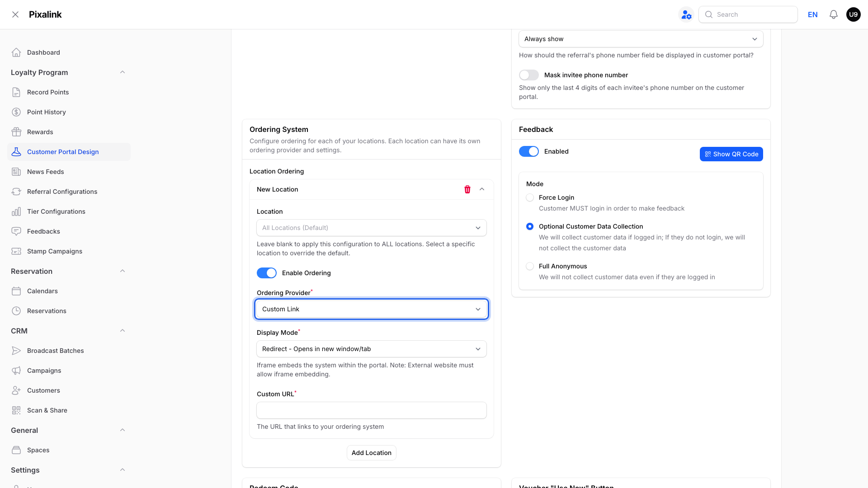Open user settings icon beside search
Viewport: 868px width, 488px height.
click(686, 14)
